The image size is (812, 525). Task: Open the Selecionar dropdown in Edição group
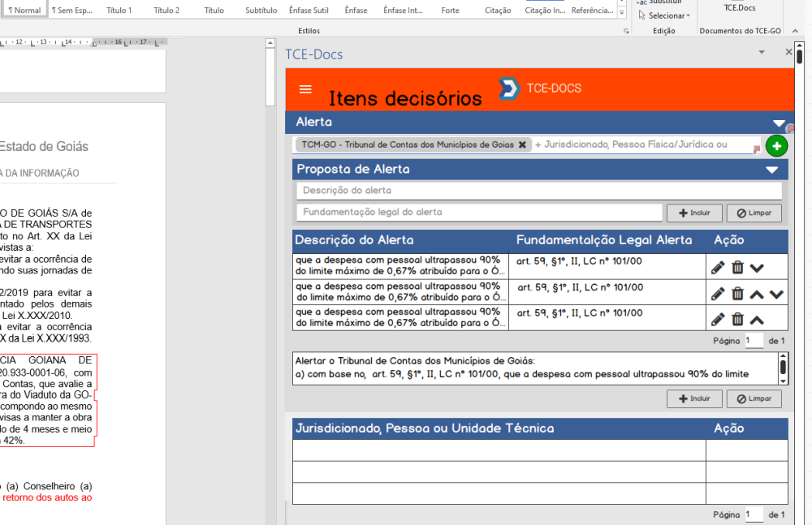point(665,15)
